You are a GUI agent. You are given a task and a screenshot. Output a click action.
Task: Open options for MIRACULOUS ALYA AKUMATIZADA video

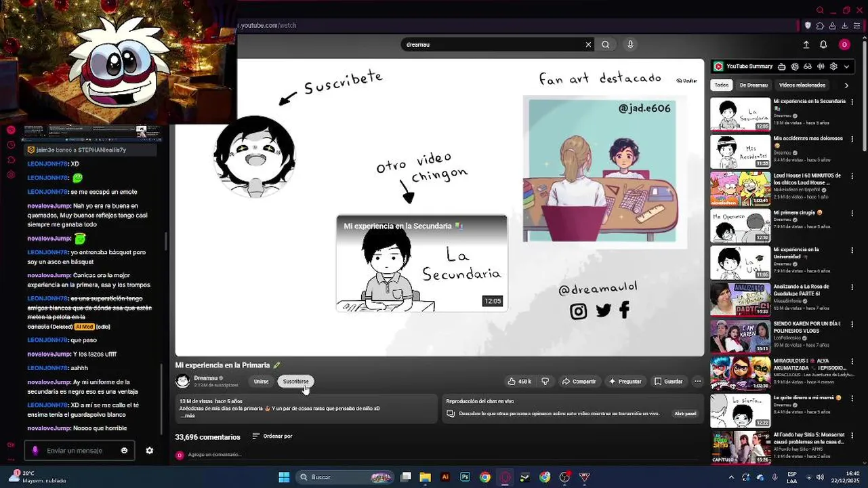(852, 362)
